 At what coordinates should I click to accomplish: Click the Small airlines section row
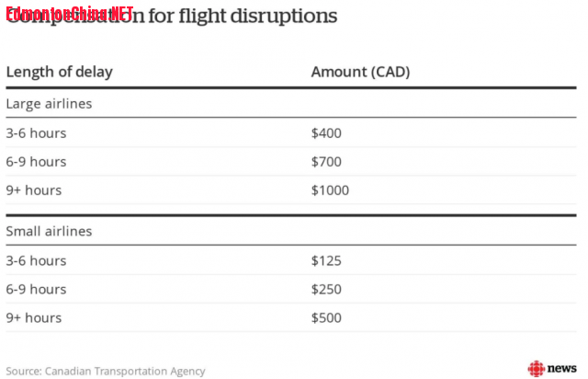coord(291,231)
